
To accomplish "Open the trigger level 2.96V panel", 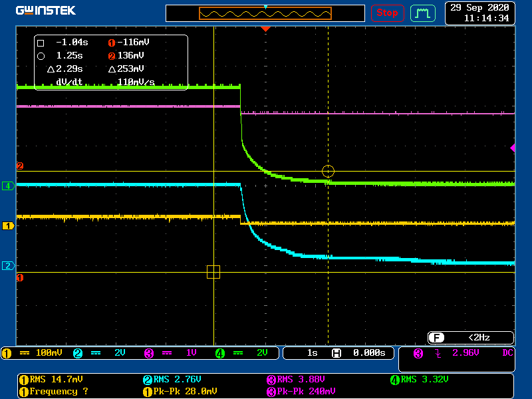I will point(456,353).
